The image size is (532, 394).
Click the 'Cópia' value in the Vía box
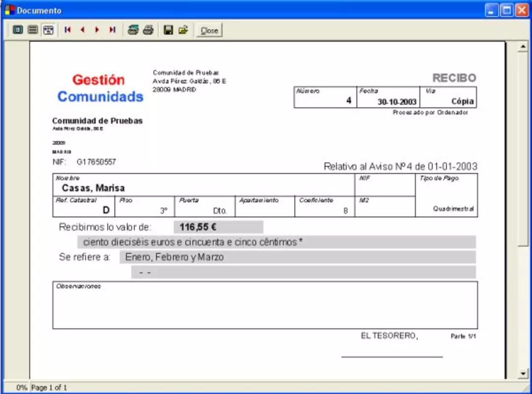tap(463, 101)
